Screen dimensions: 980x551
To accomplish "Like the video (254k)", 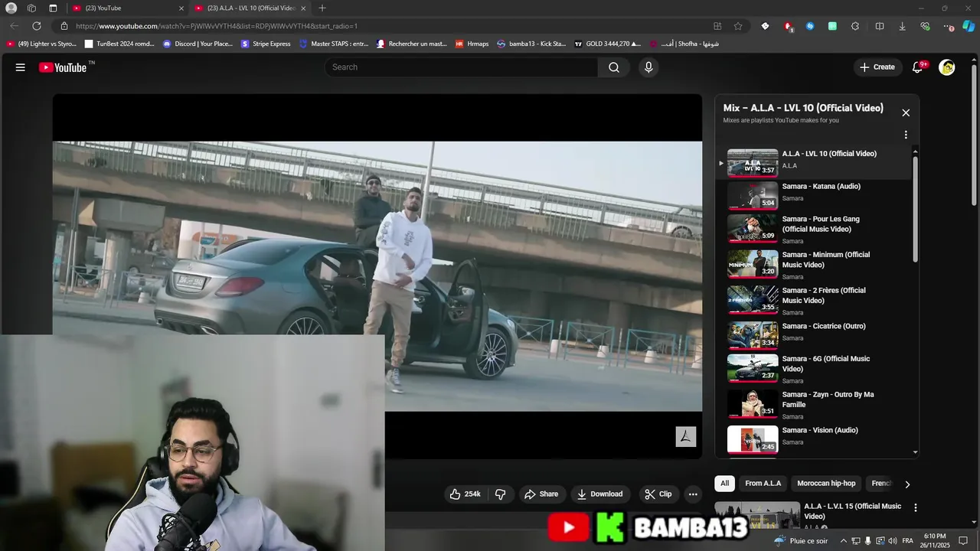I will click(465, 494).
